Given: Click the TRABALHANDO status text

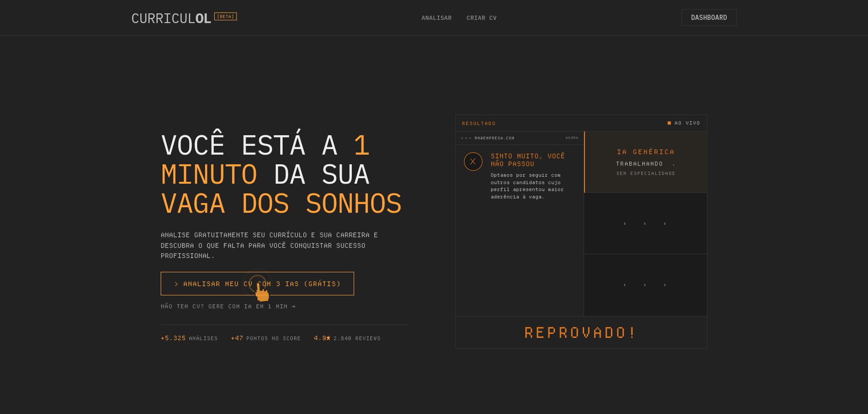Looking at the screenshot, I should (639, 164).
